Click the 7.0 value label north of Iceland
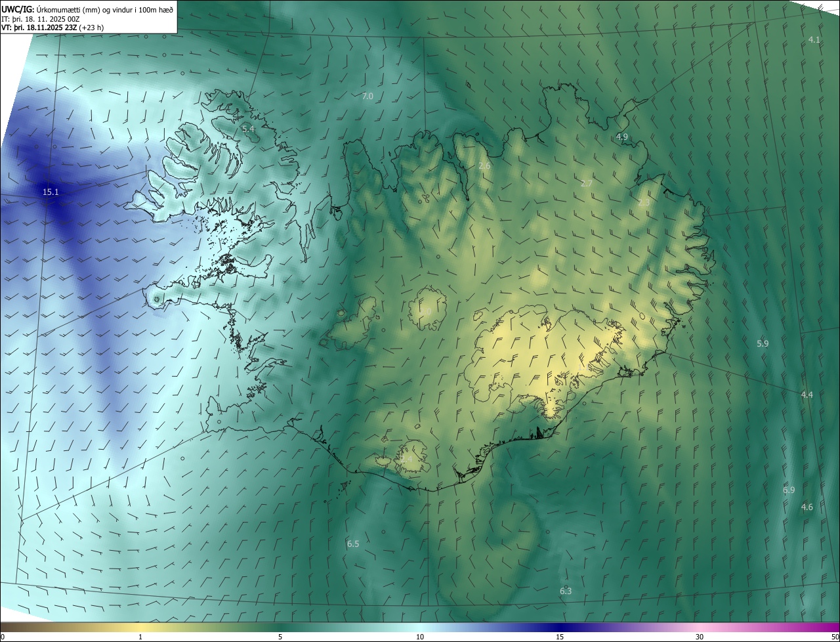This screenshot has width=840, height=642. [367, 96]
